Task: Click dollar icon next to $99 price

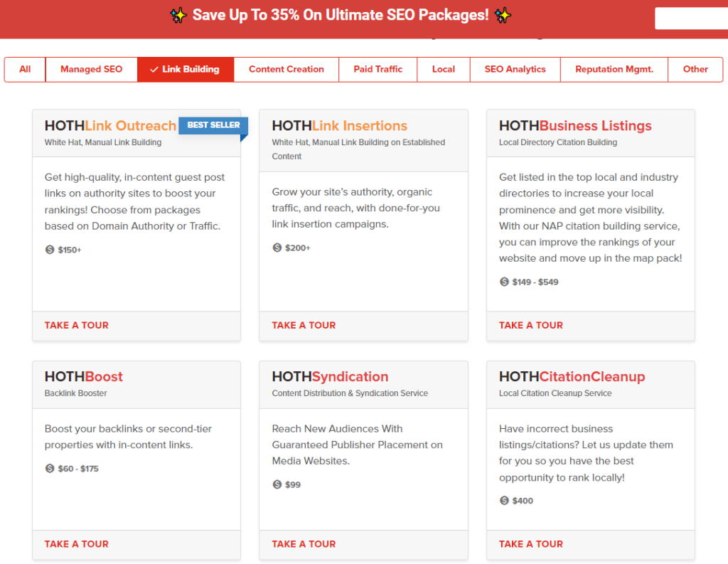Action: coord(277,484)
